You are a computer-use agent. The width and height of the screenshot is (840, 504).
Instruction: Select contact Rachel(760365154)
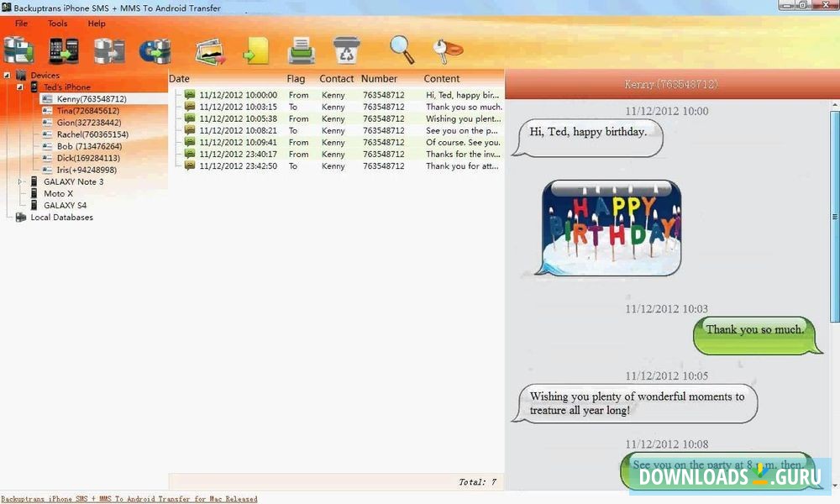92,134
